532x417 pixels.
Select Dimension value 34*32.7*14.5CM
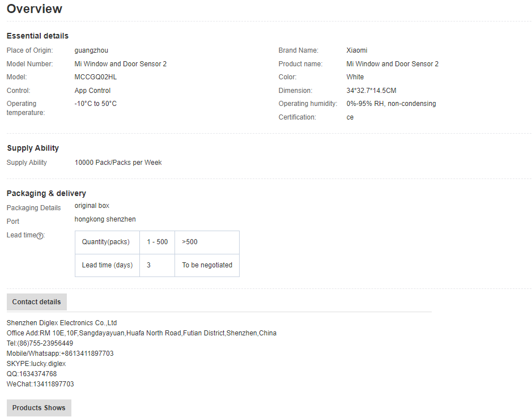372,91
